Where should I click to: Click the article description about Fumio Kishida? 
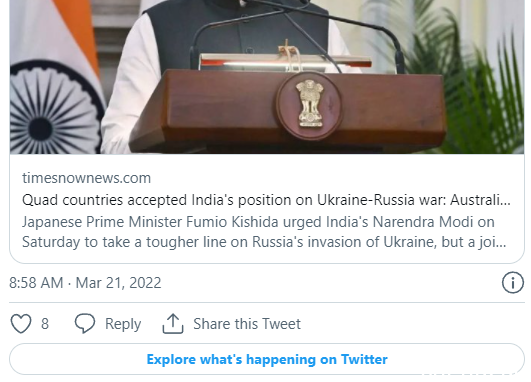[x=264, y=232]
